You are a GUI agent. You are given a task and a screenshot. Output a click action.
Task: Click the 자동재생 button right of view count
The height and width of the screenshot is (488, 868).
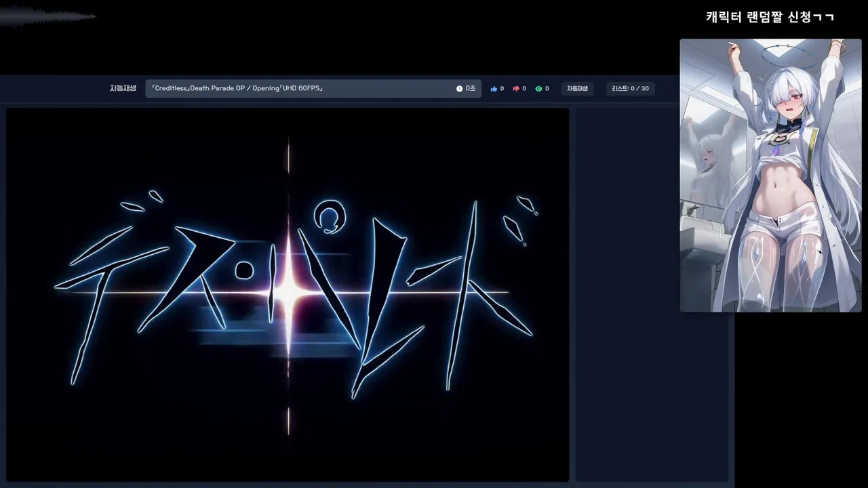(x=577, y=89)
